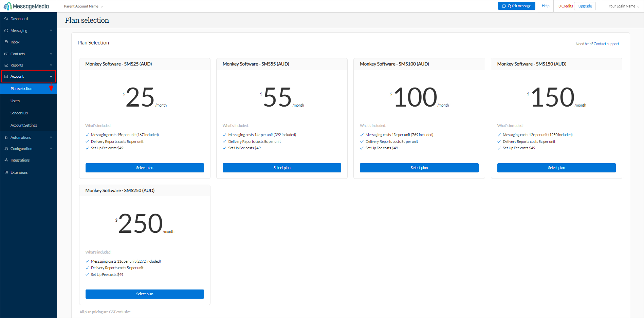Viewport: 644px width, 318px height.
Task: Select the SMS250 plan
Action: point(145,294)
